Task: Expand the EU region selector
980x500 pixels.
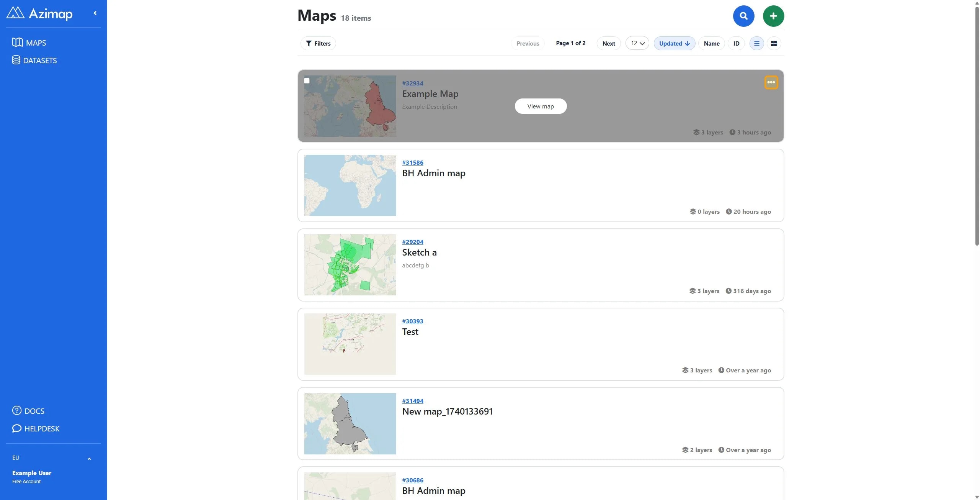Action: point(52,458)
